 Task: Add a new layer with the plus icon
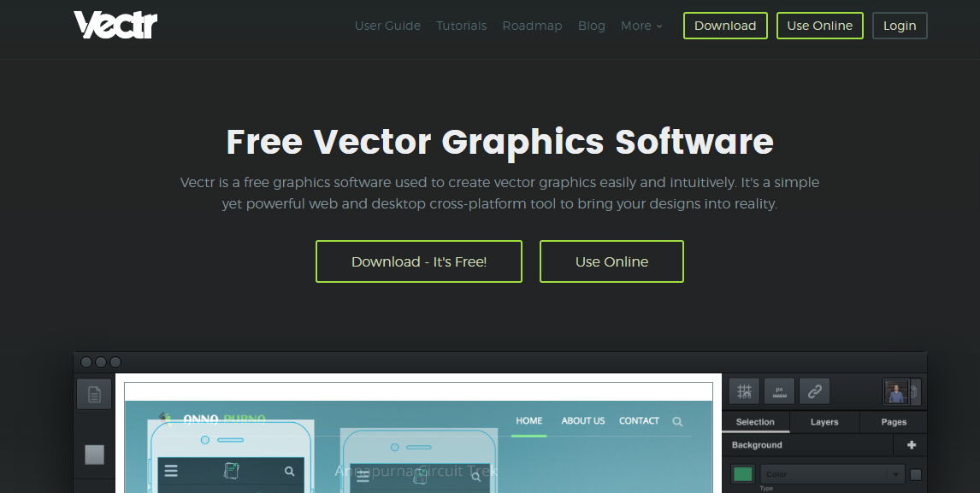pos(912,444)
